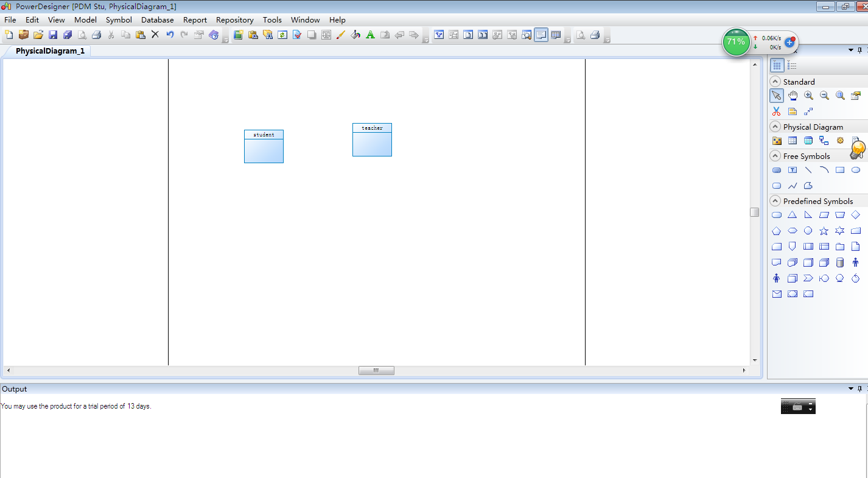Collapse the Free Symbols toolbox section

coord(775,156)
